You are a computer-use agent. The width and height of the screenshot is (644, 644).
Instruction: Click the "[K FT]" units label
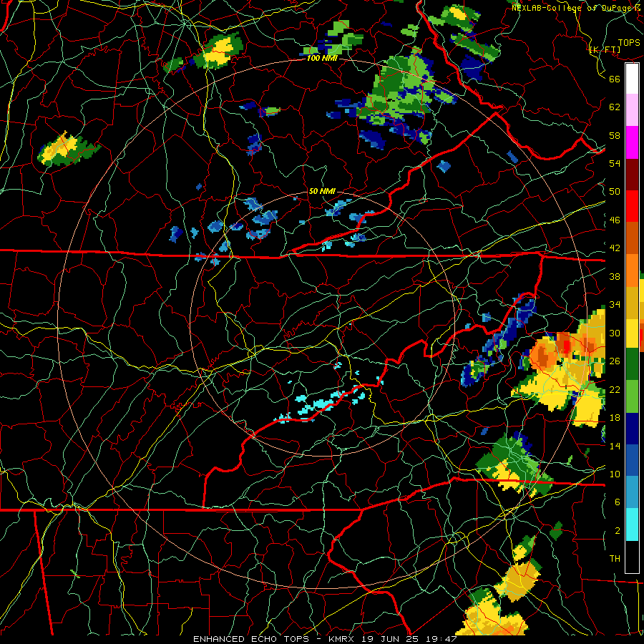[x=605, y=50]
